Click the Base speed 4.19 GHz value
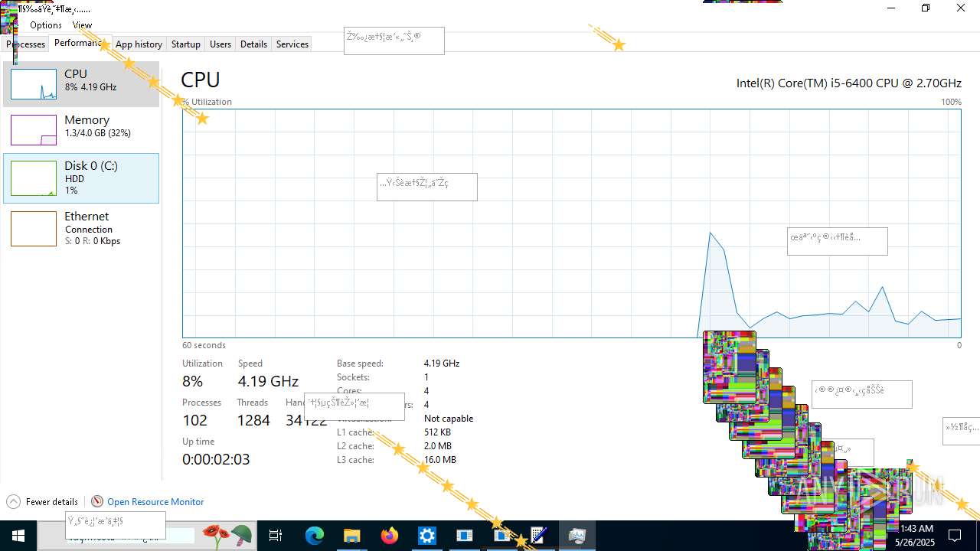 point(442,364)
